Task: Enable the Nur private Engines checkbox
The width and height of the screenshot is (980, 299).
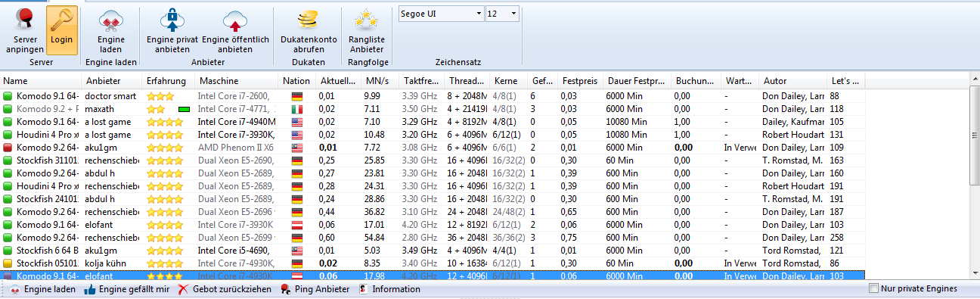Action: 874,288
